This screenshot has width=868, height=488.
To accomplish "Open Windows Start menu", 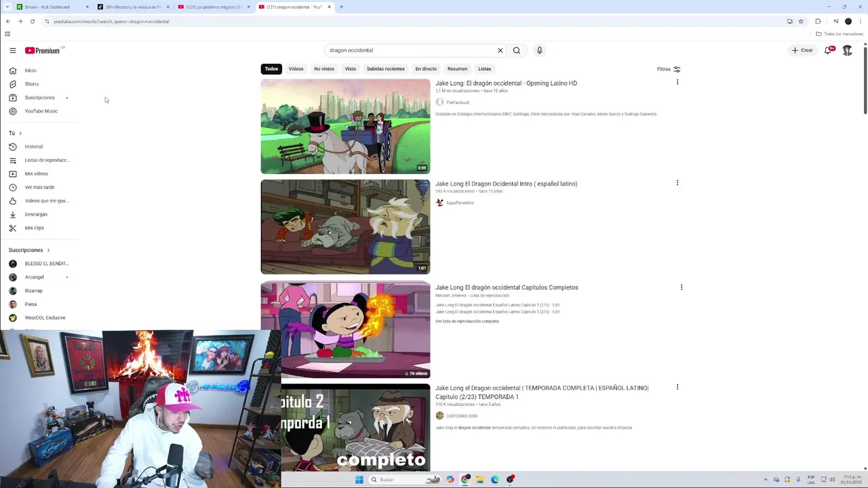I will click(359, 480).
